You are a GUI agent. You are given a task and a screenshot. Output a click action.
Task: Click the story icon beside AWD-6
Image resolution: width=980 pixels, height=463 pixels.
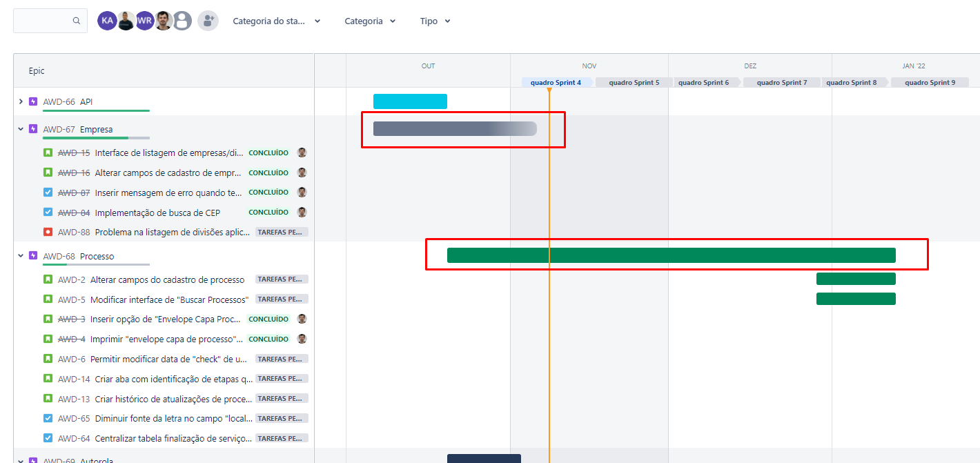48,359
